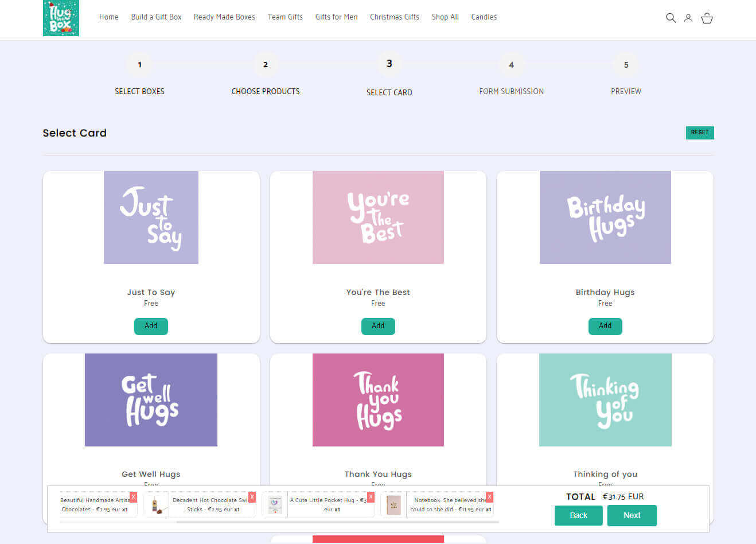The height and width of the screenshot is (544, 756).
Task: Select the Thinking of You card image
Action: click(605, 400)
